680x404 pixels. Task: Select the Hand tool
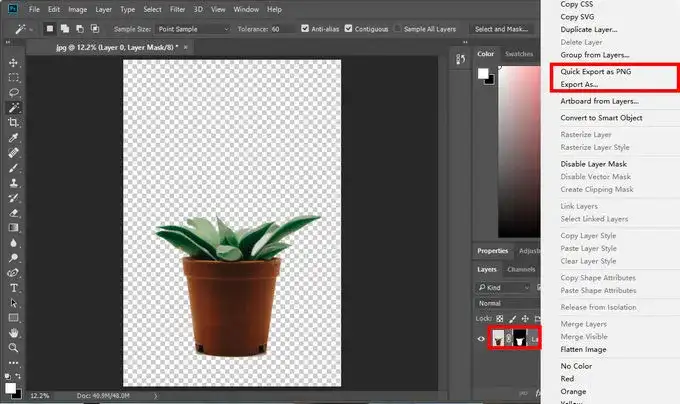14,332
